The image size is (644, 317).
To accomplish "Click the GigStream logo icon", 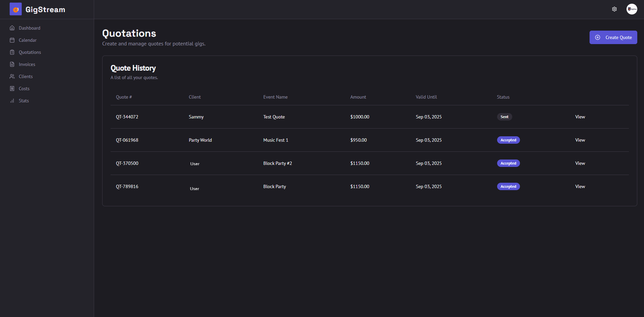I will pyautogui.click(x=15, y=9).
